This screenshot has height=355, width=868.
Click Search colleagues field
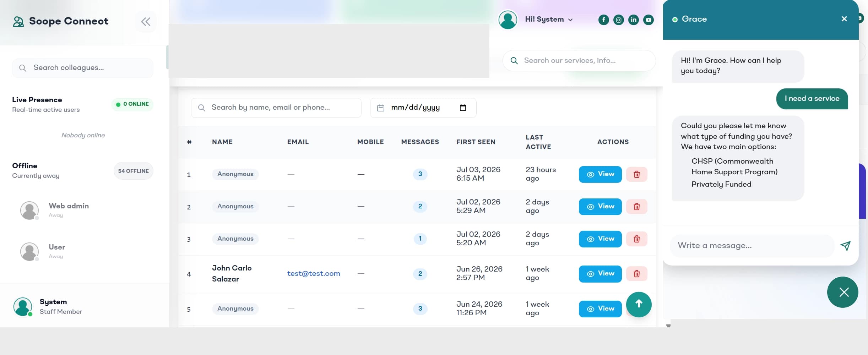click(83, 68)
